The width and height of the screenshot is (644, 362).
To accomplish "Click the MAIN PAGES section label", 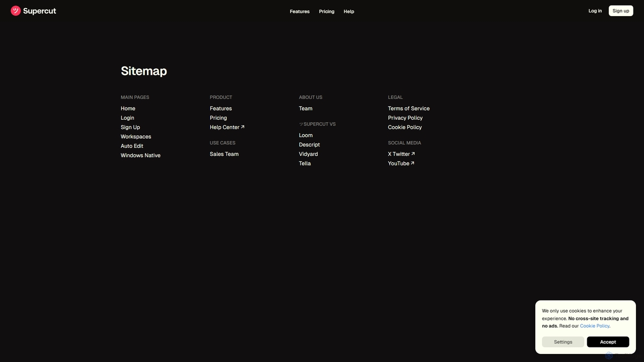I will 135,98.
